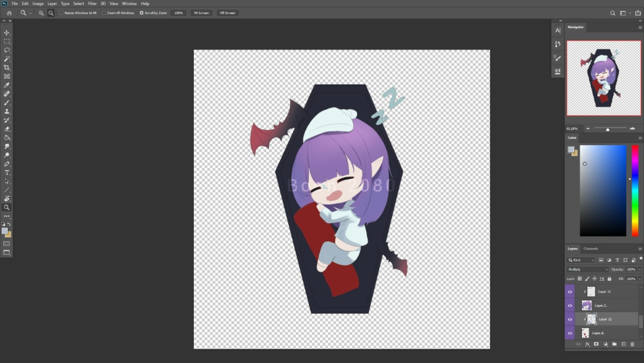Image resolution: width=644 pixels, height=363 pixels.
Task: Select the Horizontal Type tool
Action: 7,173
